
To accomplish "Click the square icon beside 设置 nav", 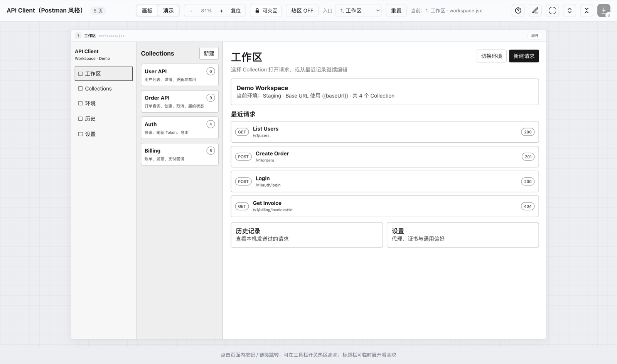I will pos(80,134).
